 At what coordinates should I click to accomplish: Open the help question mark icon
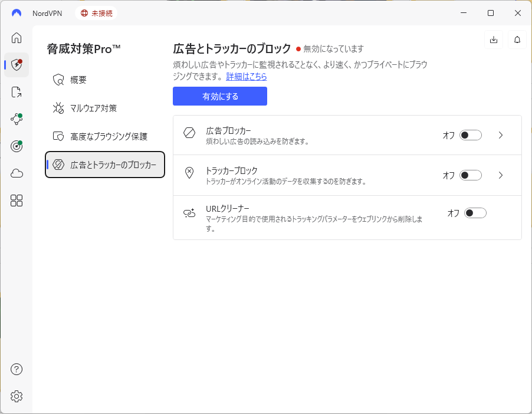point(17,369)
